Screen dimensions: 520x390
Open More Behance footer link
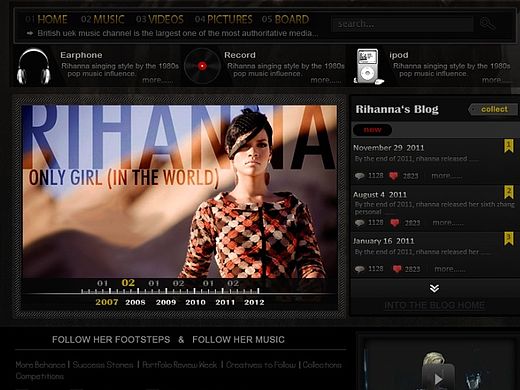pos(40,365)
